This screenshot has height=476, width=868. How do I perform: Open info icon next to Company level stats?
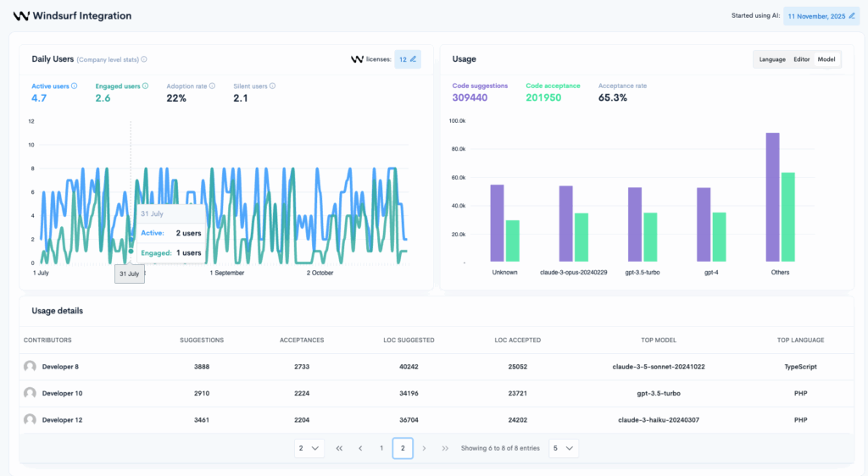click(x=144, y=59)
